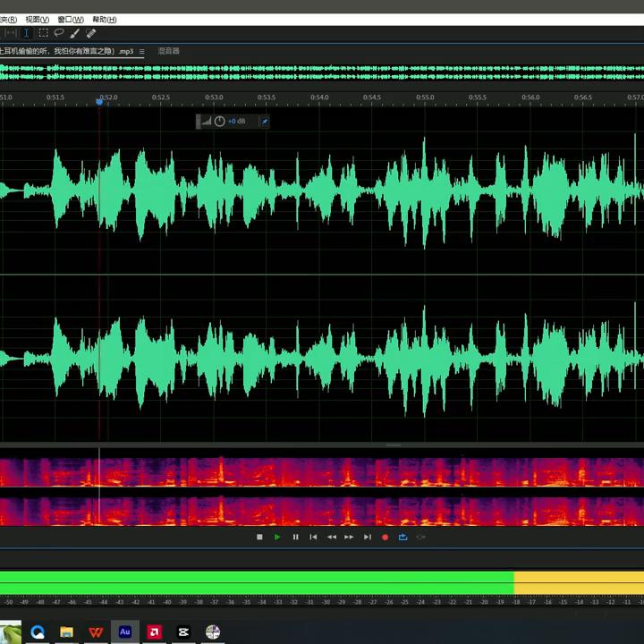The width and height of the screenshot is (644, 644).
Task: Toggle Loop Playback button
Action: pos(402,537)
